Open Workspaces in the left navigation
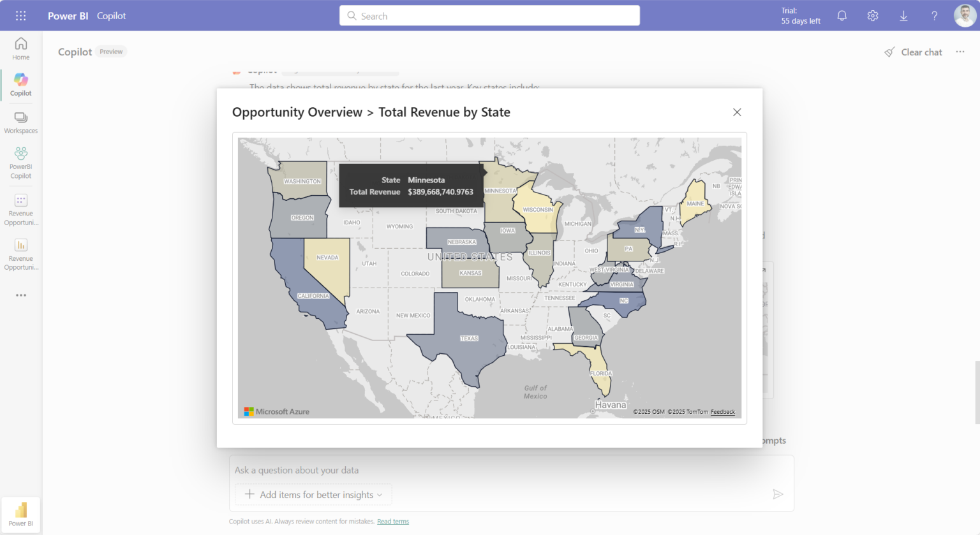 [21, 123]
